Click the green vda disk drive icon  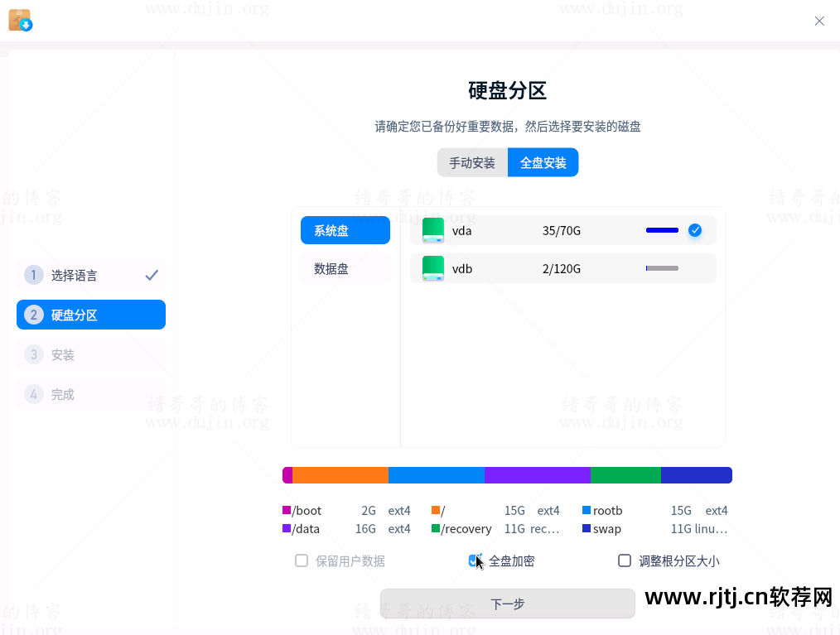click(432, 230)
